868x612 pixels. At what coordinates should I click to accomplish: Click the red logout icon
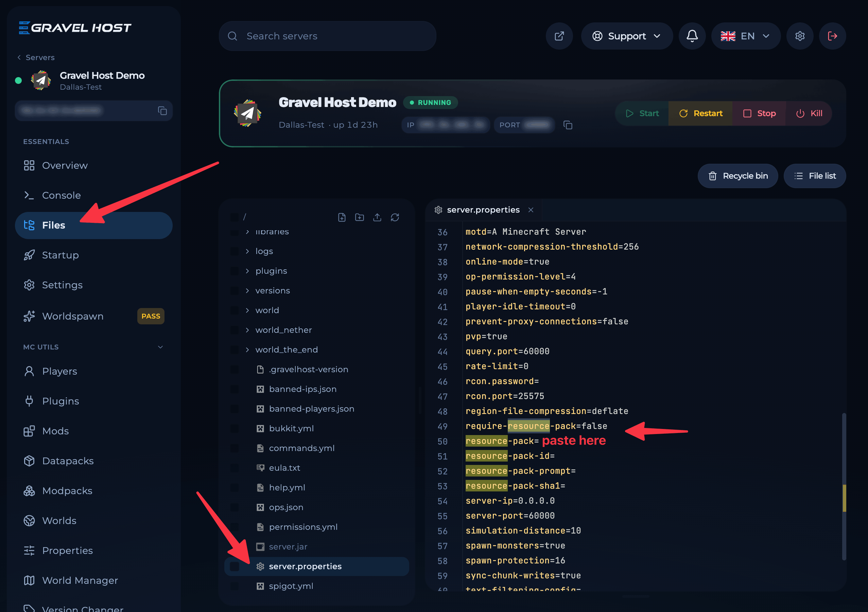point(832,36)
